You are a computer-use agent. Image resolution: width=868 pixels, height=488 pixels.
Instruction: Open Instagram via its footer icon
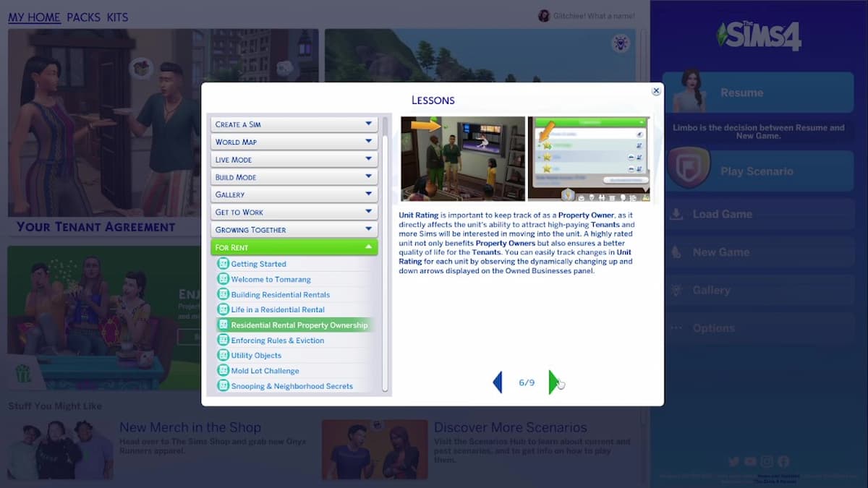point(766,461)
